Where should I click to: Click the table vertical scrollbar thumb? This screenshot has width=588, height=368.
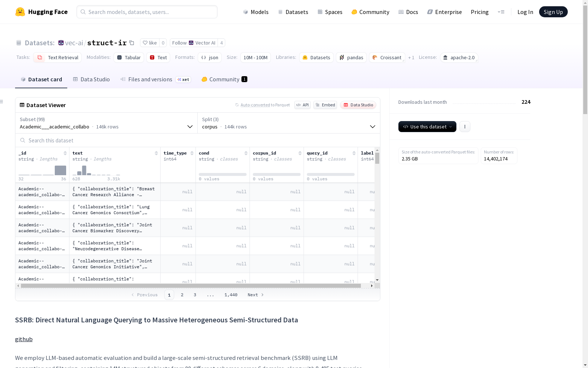click(377, 158)
